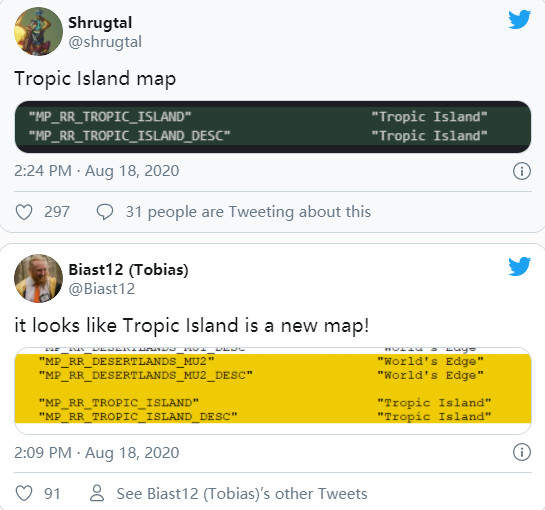Enlarge the dark green Tropic Island code image
Viewport: 545px width, 510px height.
[x=273, y=127]
